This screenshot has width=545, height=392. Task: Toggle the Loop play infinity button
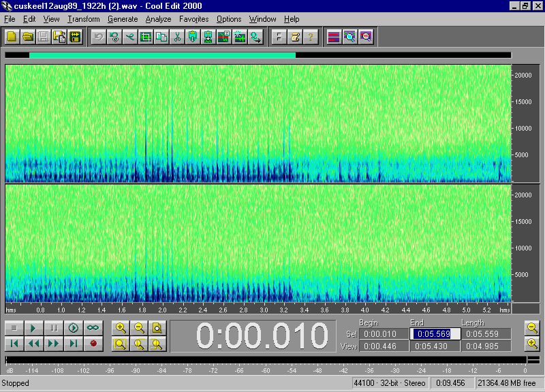[x=93, y=328]
